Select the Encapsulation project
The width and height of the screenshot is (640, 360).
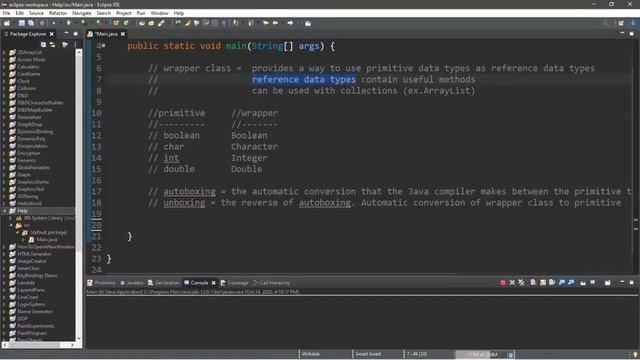pos(32,146)
